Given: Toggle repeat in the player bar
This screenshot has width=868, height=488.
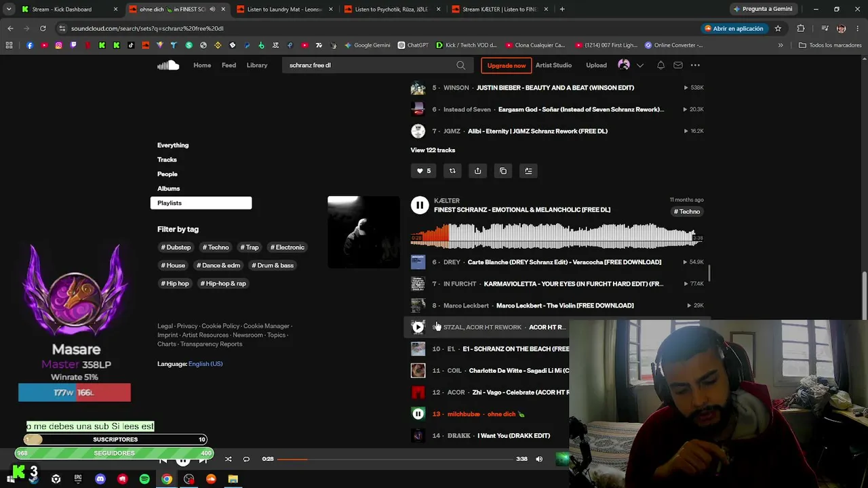Looking at the screenshot, I should [246, 459].
